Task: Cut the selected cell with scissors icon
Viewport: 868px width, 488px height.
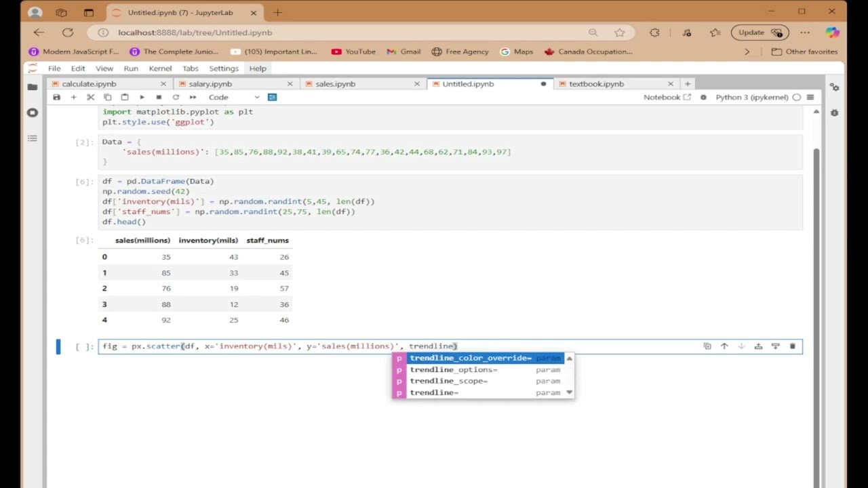Action: [x=90, y=97]
